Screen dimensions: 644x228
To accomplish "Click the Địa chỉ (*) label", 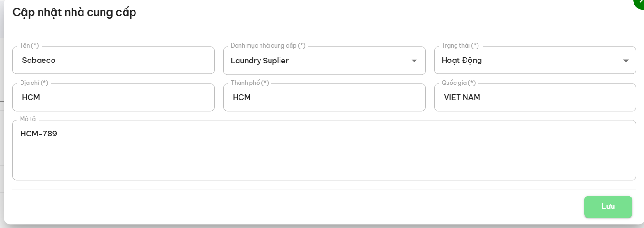I will pos(34,83).
